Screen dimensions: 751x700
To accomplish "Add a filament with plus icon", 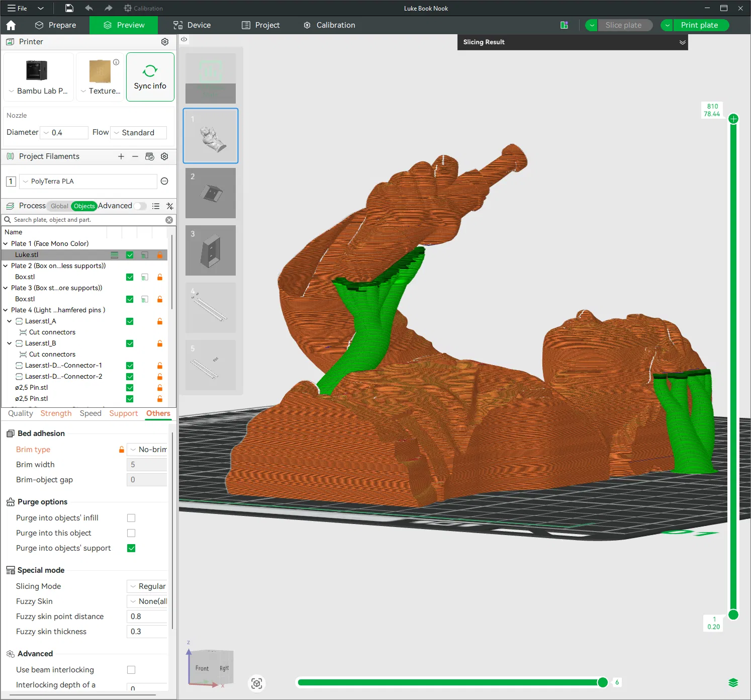I will [121, 156].
